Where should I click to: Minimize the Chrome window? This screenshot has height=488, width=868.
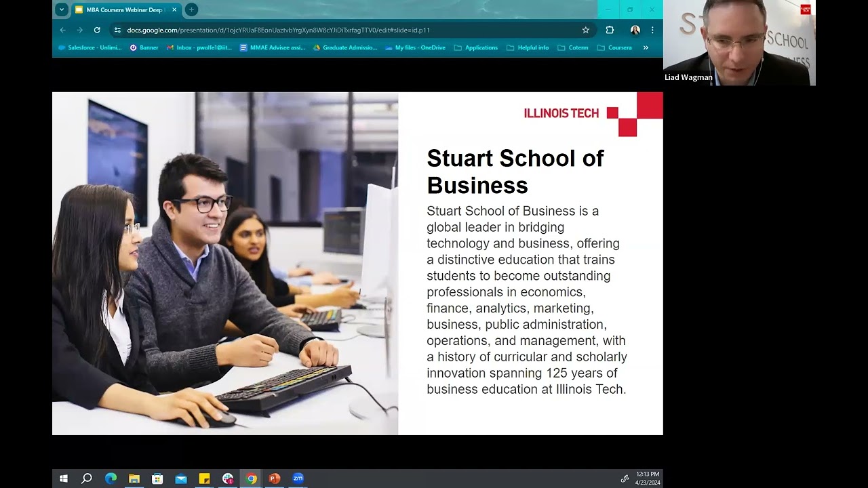[608, 9]
